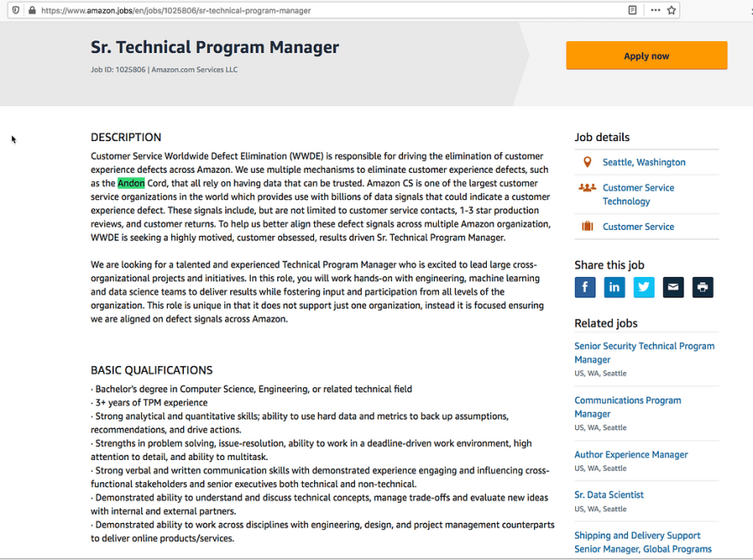Open Author Experience Manager related job

click(631, 455)
